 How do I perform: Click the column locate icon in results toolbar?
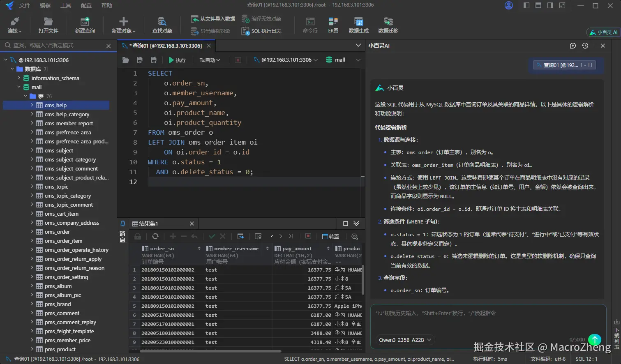point(258,236)
